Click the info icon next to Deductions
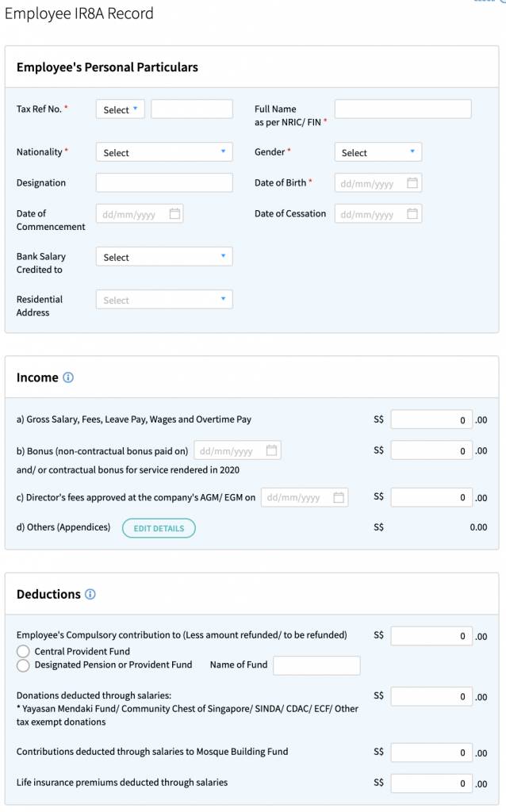Image resolution: width=506 pixels, height=812 pixels. point(90,594)
